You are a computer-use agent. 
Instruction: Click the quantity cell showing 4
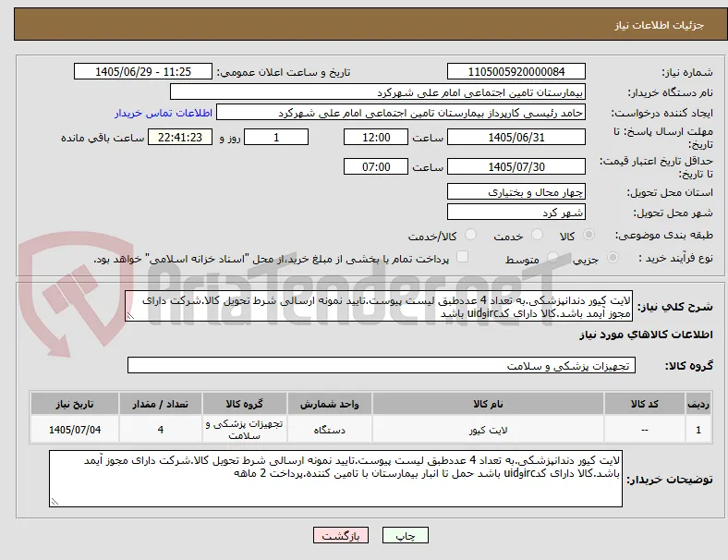(160, 430)
